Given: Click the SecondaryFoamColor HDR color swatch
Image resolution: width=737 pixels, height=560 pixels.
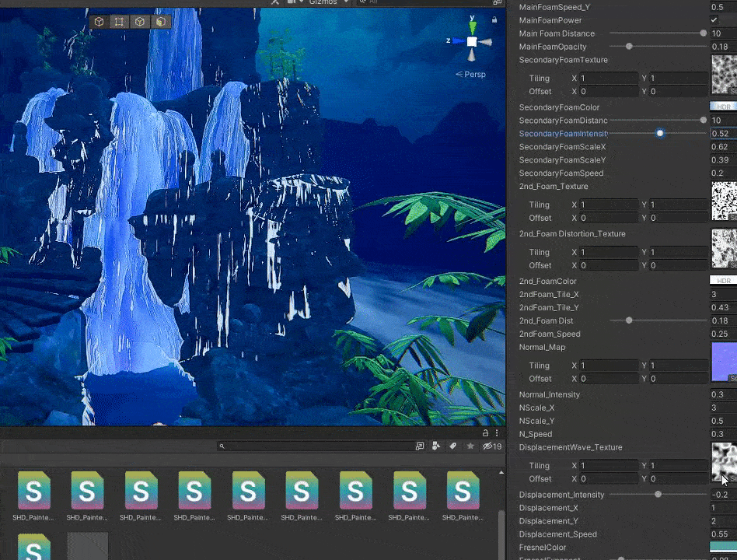Looking at the screenshot, I should point(723,107).
